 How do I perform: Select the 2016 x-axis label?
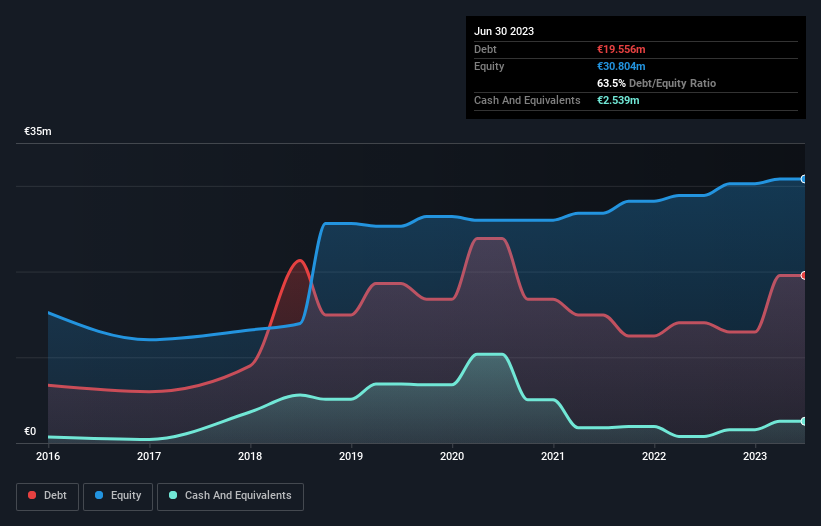pos(48,456)
